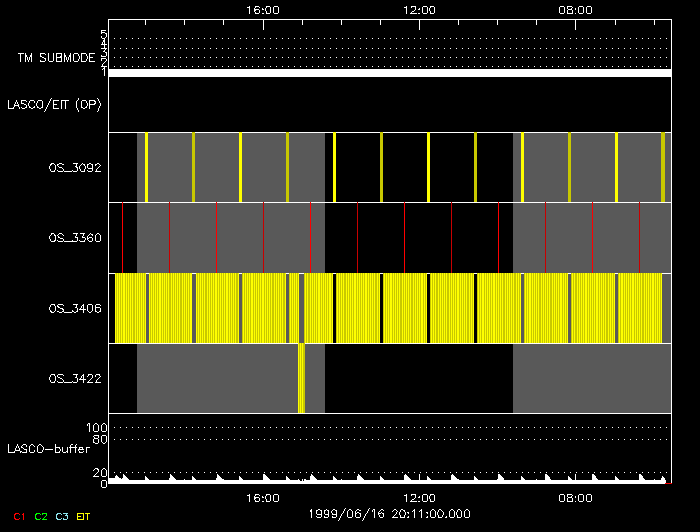The image size is (700, 532).
Task: Click the 1999/06/16 20:11:00.000 timestamp
Action: pos(390,514)
